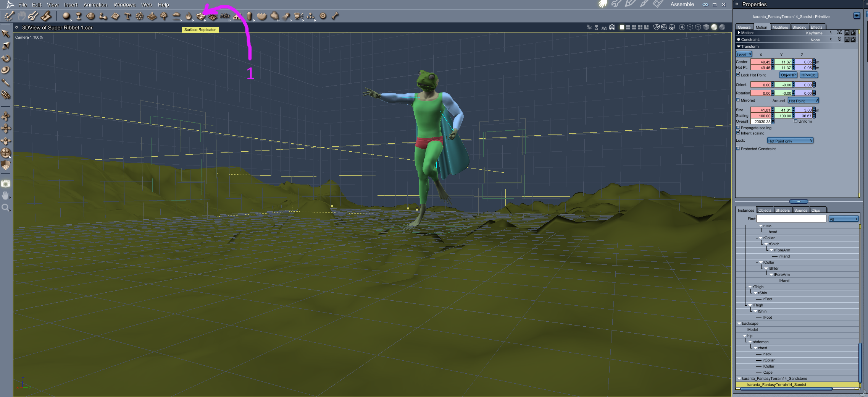
Task: Click the camera render snapshot icon
Action: [6, 183]
